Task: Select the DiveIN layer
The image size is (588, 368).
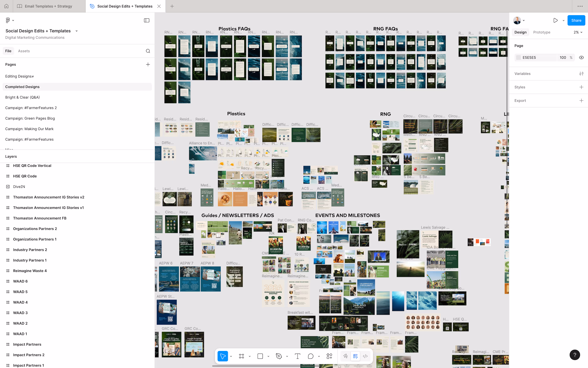Action: click(x=77, y=187)
